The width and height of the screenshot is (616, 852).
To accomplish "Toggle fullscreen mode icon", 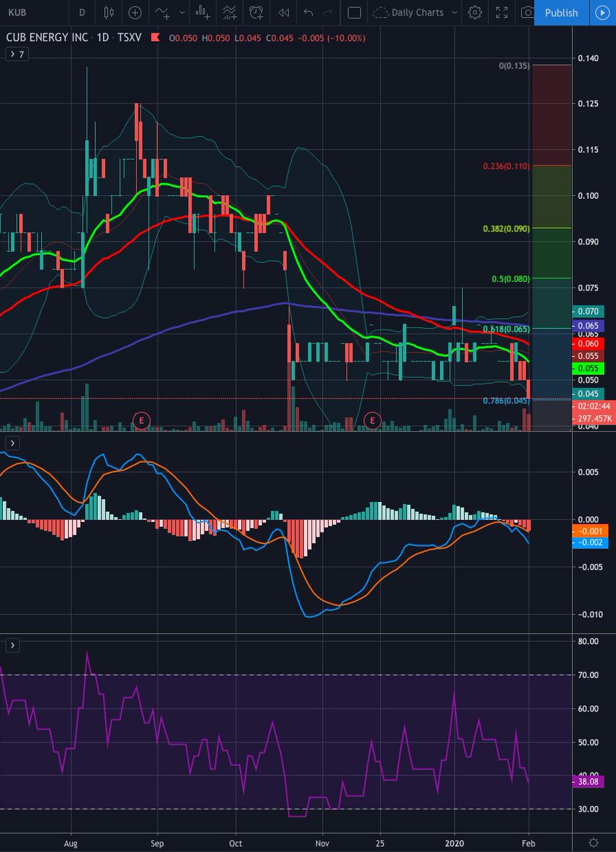I will click(x=502, y=12).
